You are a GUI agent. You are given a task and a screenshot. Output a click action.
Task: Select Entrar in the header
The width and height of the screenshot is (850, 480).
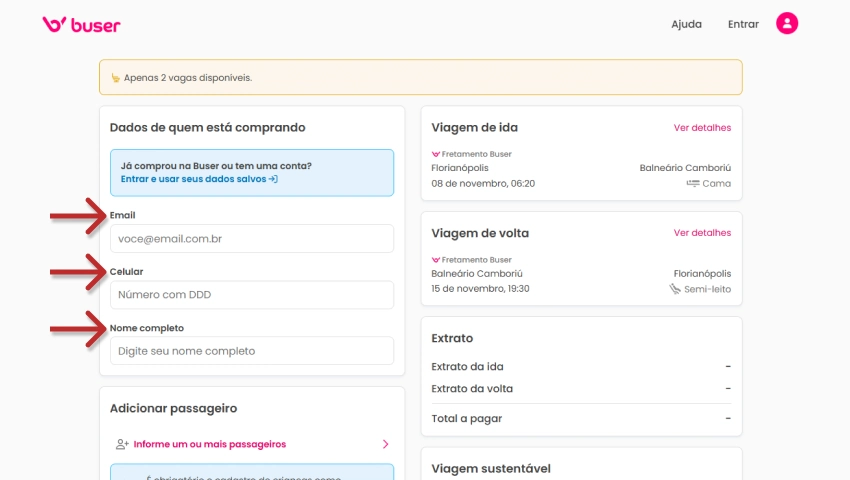[x=743, y=24]
